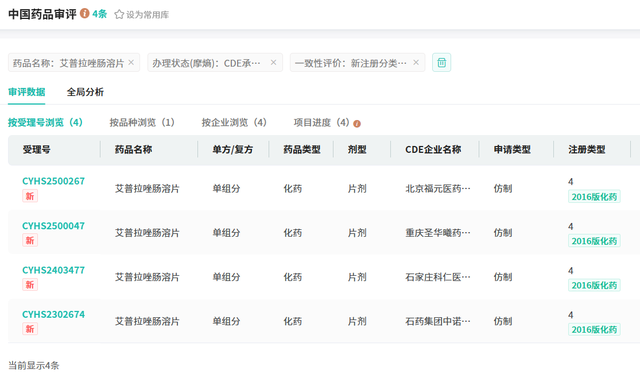Screen dimensions: 640x381
Task: Click the 受理号 column header
Action: pos(36,149)
